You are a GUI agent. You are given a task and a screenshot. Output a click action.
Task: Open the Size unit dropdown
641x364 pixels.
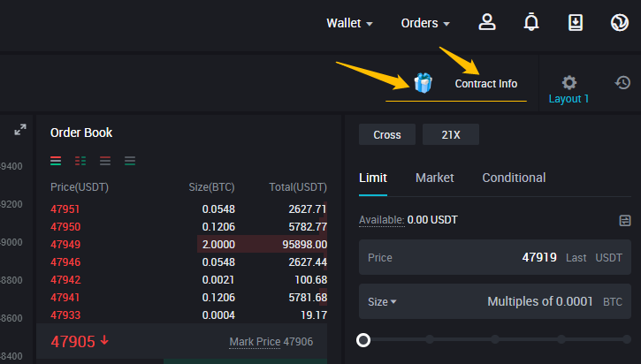pos(382,301)
